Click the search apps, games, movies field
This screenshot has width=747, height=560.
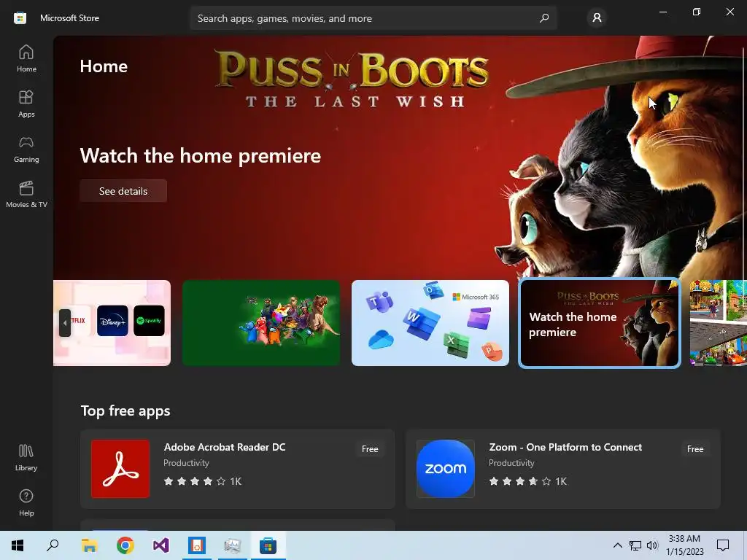tap(373, 18)
